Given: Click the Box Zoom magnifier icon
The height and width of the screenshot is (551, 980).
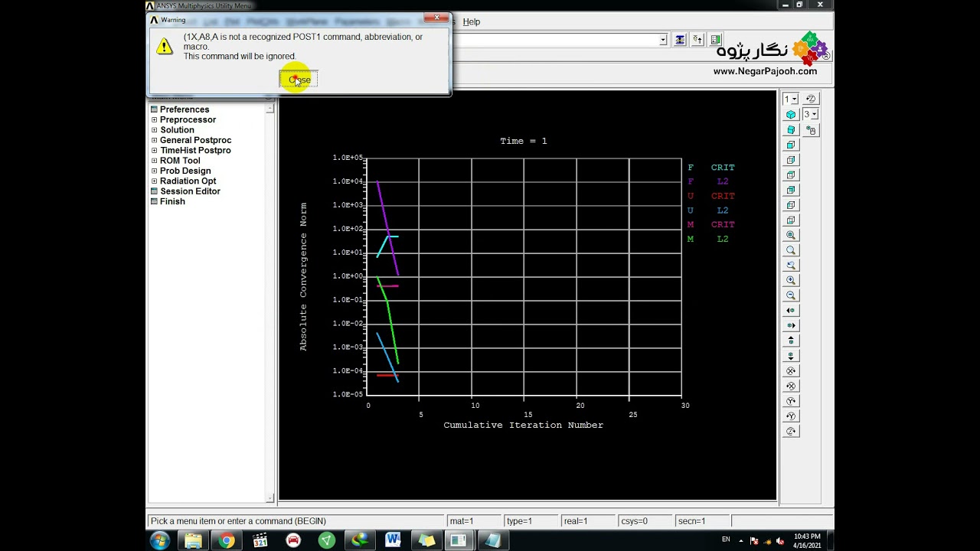Looking at the screenshot, I should [x=791, y=250].
